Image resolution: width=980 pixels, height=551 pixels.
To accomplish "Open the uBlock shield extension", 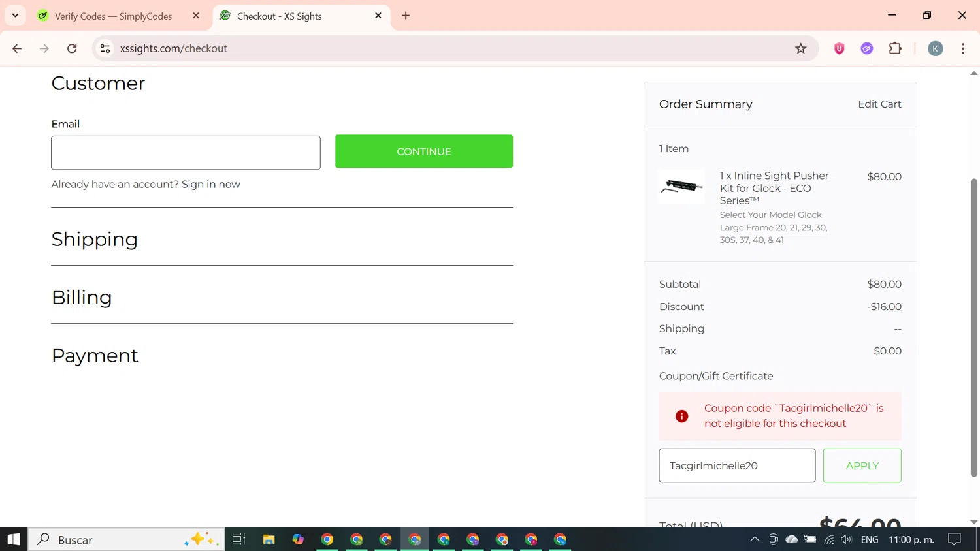I will (840, 48).
